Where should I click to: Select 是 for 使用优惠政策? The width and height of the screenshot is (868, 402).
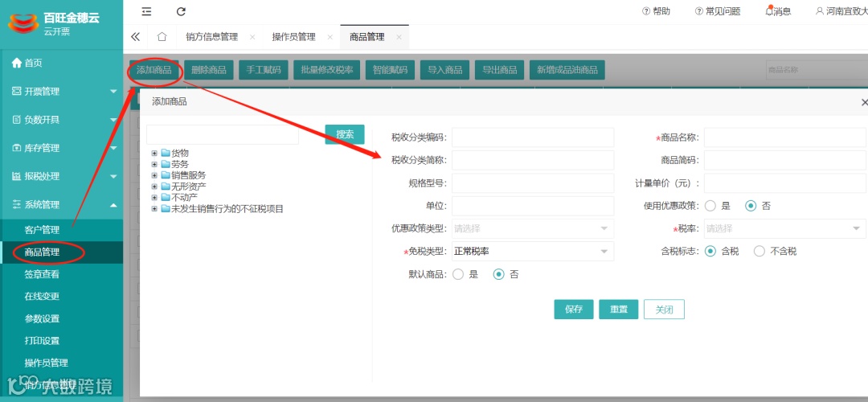coord(710,206)
